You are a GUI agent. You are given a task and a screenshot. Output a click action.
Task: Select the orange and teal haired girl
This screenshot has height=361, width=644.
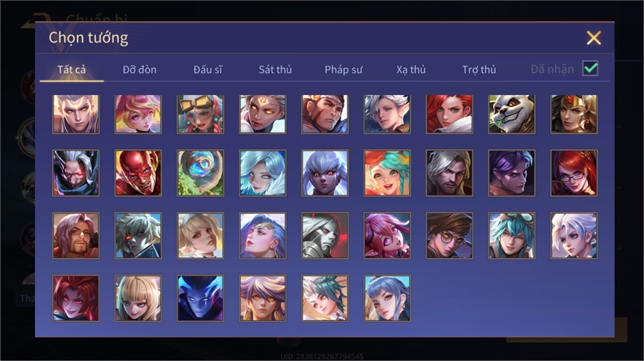coord(387,173)
